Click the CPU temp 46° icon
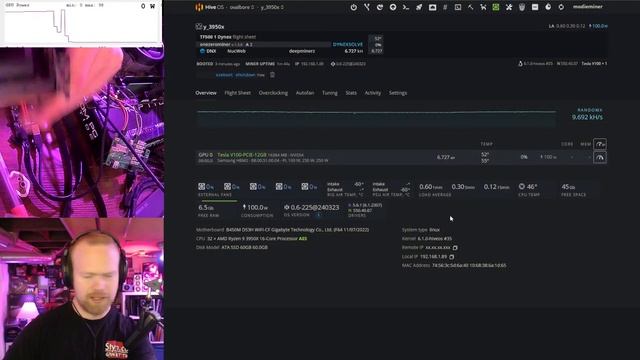 click(522, 187)
